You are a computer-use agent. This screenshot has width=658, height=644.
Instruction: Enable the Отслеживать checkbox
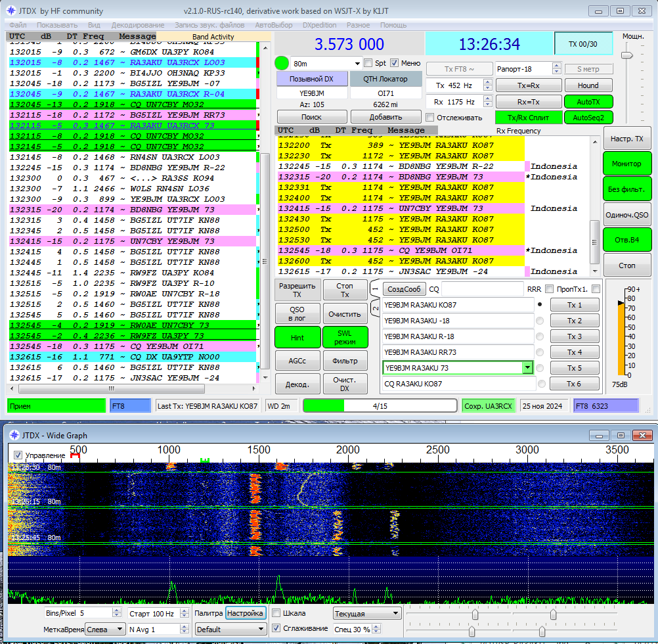click(430, 117)
